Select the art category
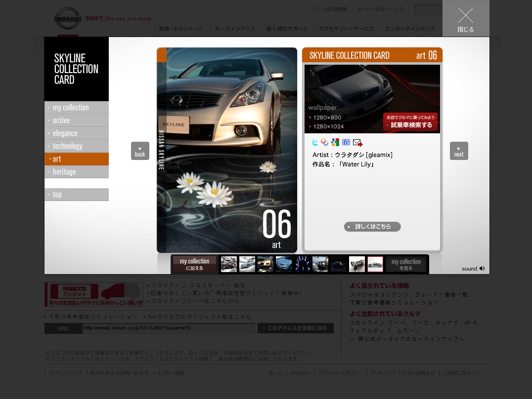The height and width of the screenshot is (399, 532). click(77, 159)
